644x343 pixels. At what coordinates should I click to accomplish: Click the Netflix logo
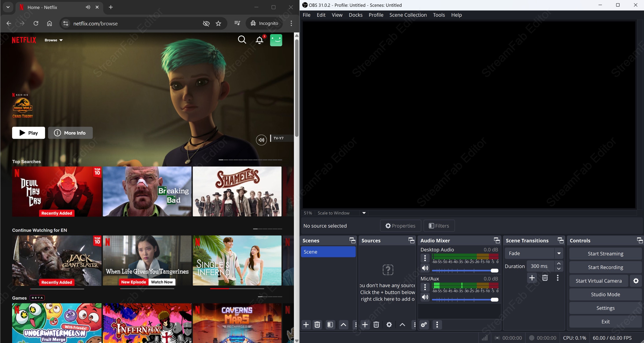click(x=24, y=40)
